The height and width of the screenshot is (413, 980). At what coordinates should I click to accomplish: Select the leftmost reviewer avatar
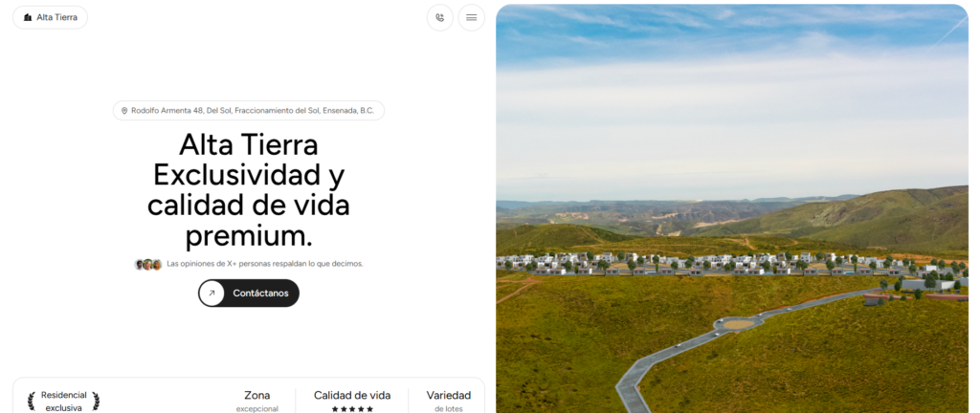tap(140, 264)
